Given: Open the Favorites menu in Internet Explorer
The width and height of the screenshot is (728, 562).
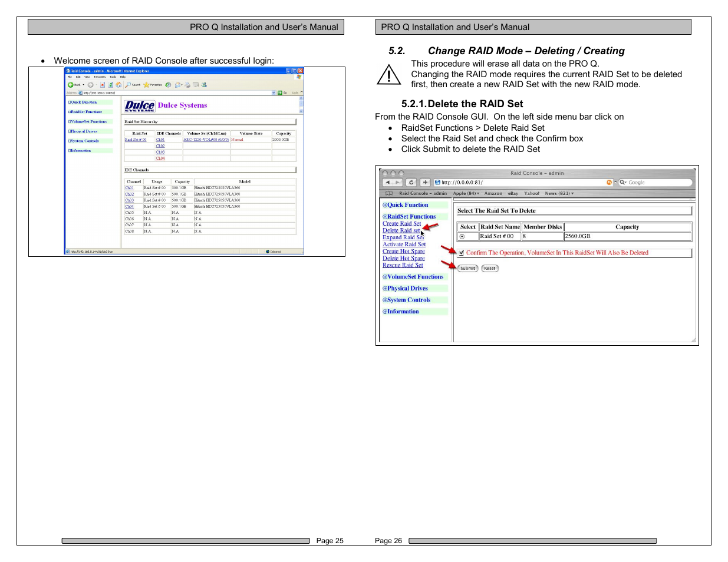Looking at the screenshot, I should 100,77.
